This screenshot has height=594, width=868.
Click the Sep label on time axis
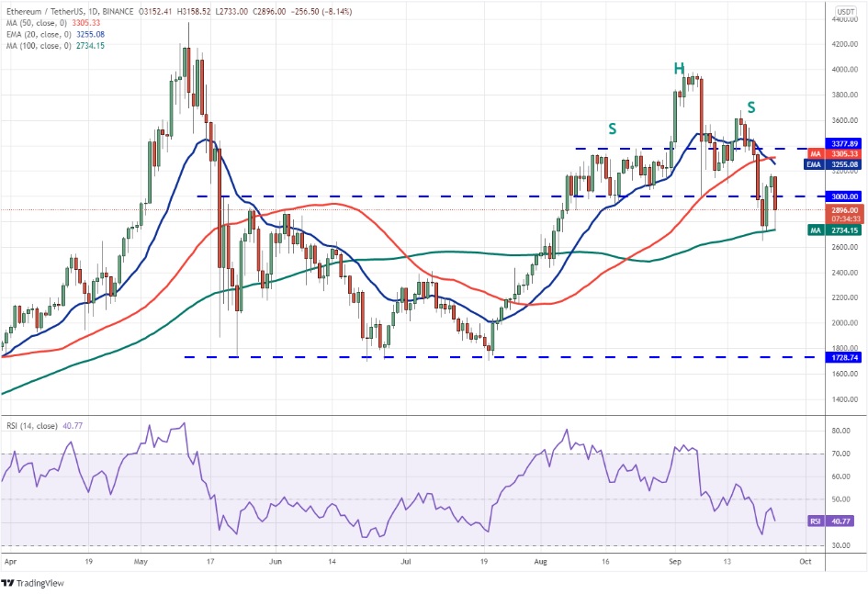[675, 559]
